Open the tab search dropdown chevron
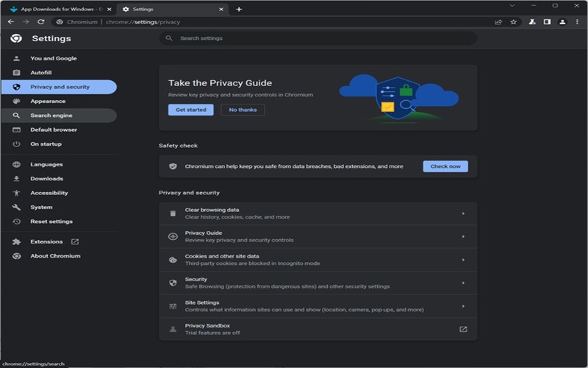588x368 pixels. [512, 6]
